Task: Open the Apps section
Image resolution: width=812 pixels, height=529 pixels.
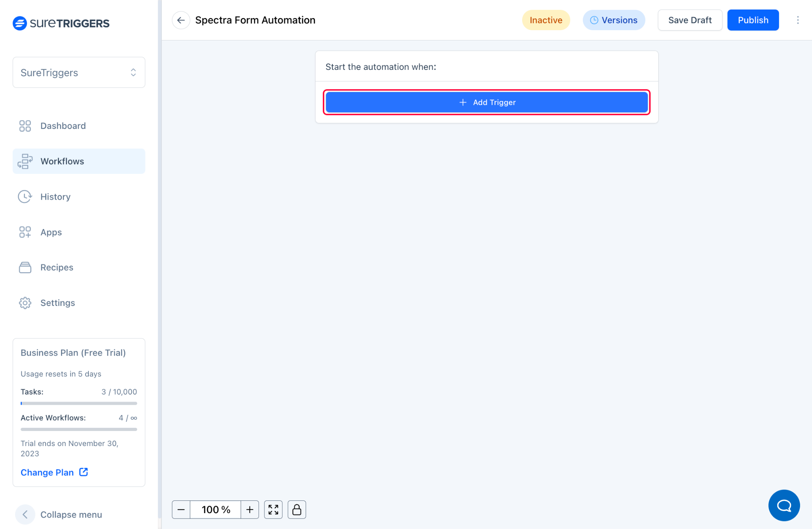Action: (50, 232)
